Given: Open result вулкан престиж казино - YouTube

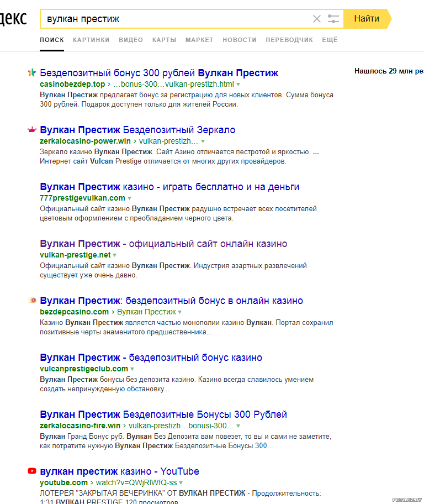Looking at the screenshot, I should (119, 471).
